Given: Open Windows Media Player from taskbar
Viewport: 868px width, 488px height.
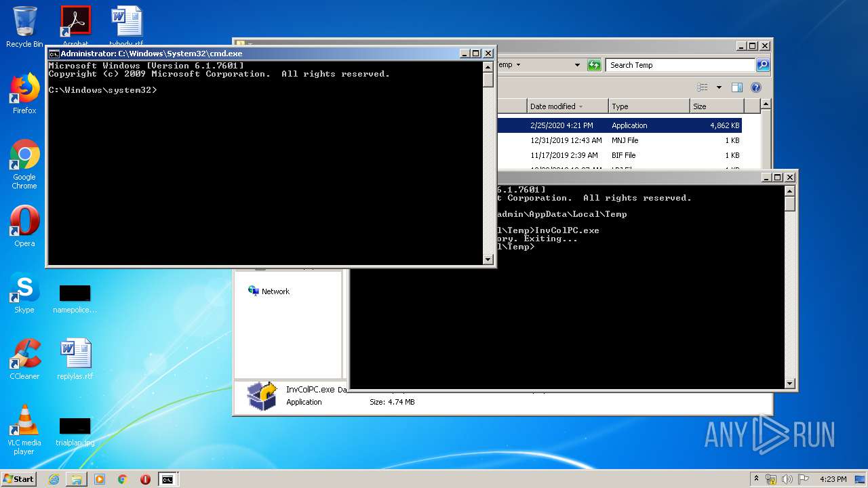Looking at the screenshot, I should pyautogui.click(x=100, y=479).
